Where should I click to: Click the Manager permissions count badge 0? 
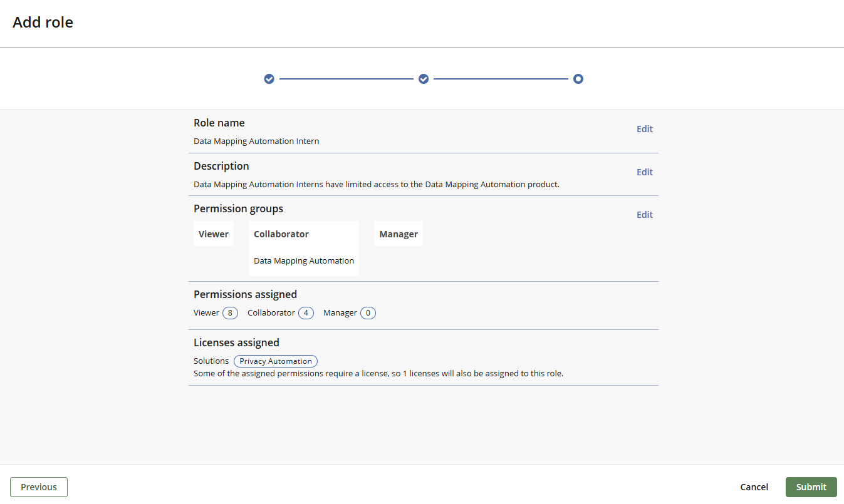368,313
